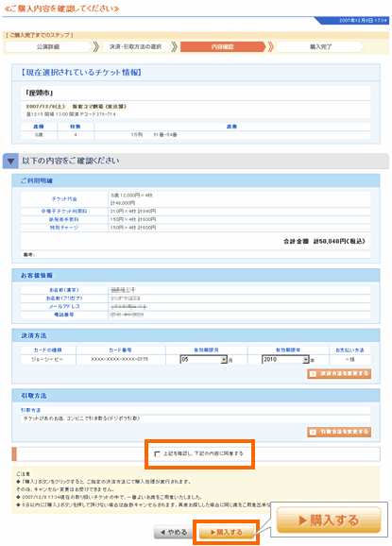Image resolution: width=392 pixels, height=546 pixels.
Task: Click the chevron arrows before 内容確認 step
Action: (175, 46)
